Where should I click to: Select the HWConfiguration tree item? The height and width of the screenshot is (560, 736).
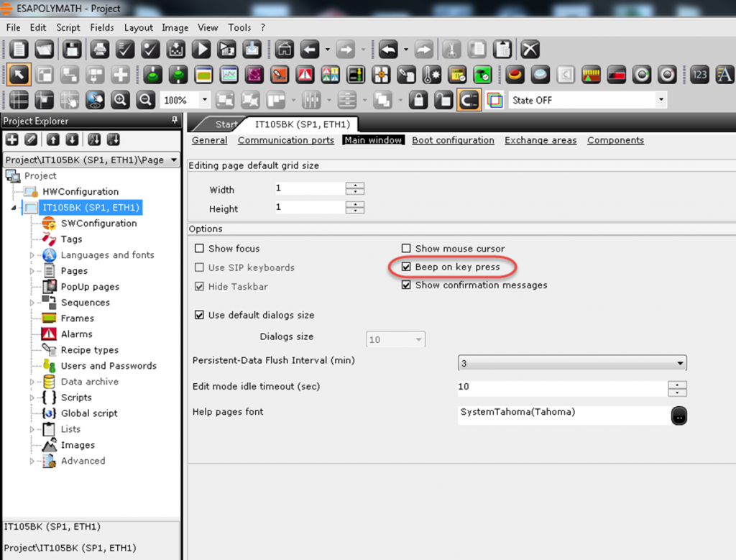pos(80,191)
